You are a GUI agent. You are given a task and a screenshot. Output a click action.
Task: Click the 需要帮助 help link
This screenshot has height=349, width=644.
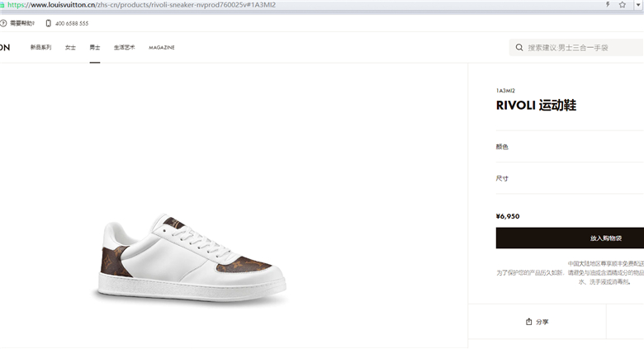[x=22, y=23]
